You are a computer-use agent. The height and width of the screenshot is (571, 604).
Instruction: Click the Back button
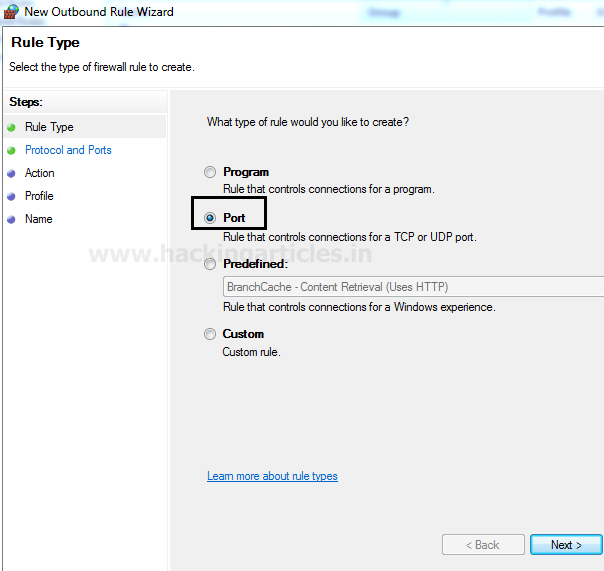pyautogui.click(x=483, y=544)
